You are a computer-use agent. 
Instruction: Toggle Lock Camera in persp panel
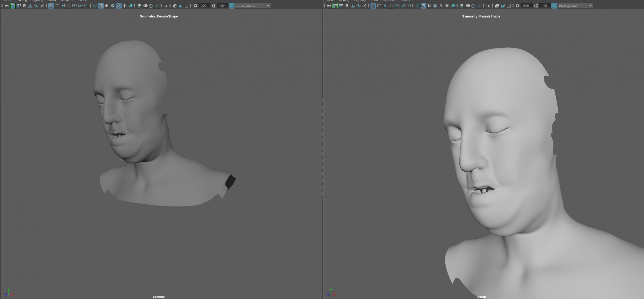335,6
